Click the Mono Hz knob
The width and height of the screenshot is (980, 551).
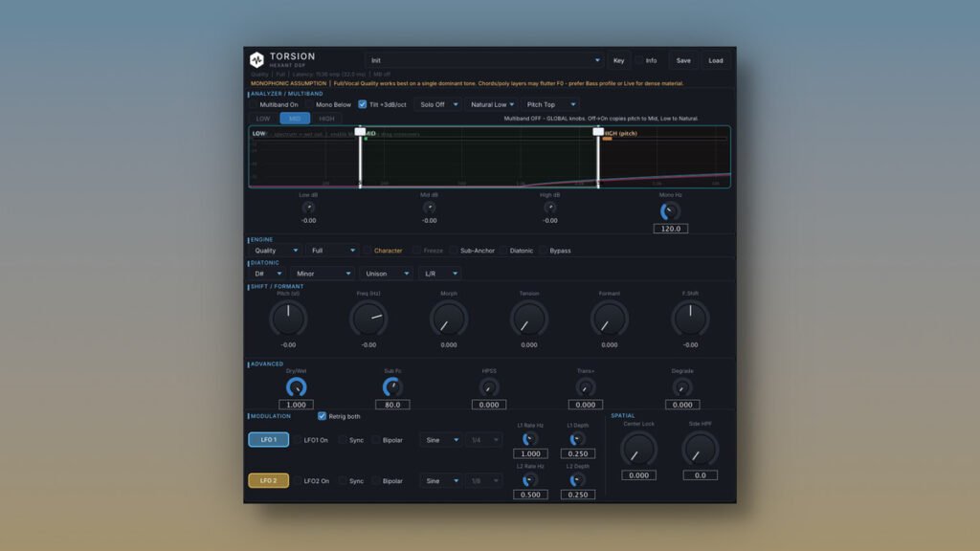(670, 210)
